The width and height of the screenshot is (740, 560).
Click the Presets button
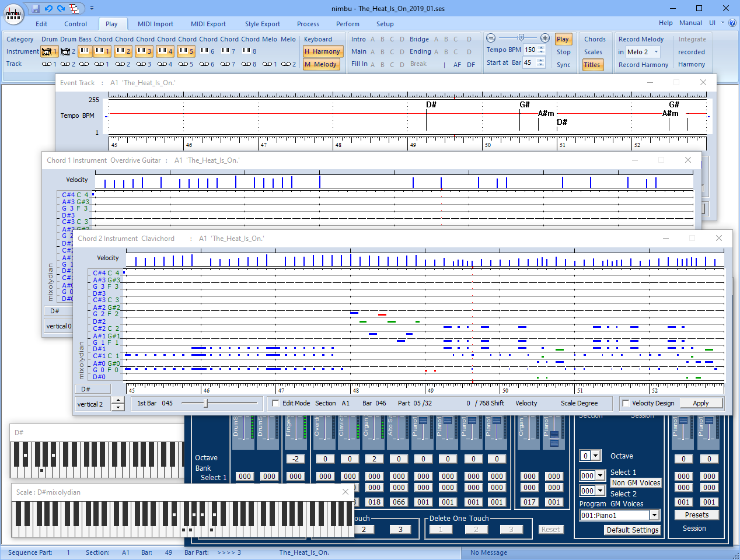697,515
